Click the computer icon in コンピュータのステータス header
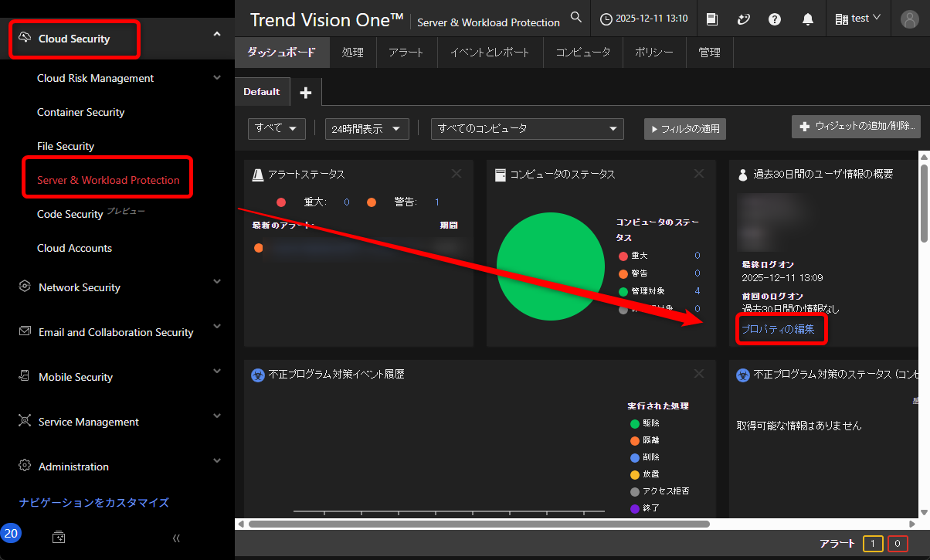The image size is (930, 560). click(501, 175)
